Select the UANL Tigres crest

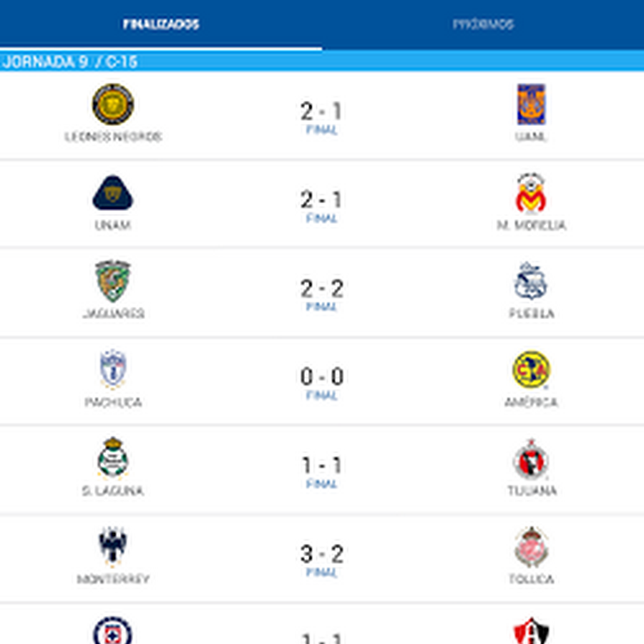pos(531,104)
